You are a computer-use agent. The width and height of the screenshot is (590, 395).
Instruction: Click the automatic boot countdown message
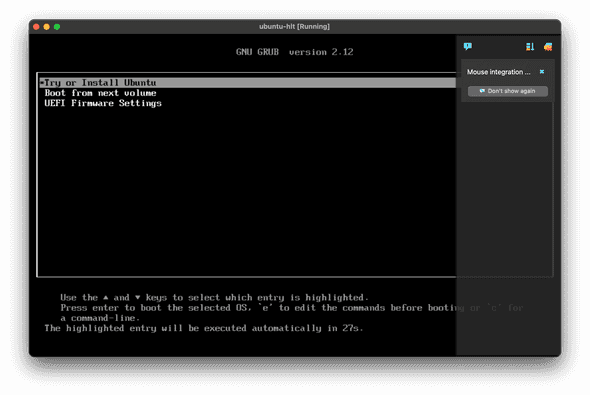click(x=204, y=328)
